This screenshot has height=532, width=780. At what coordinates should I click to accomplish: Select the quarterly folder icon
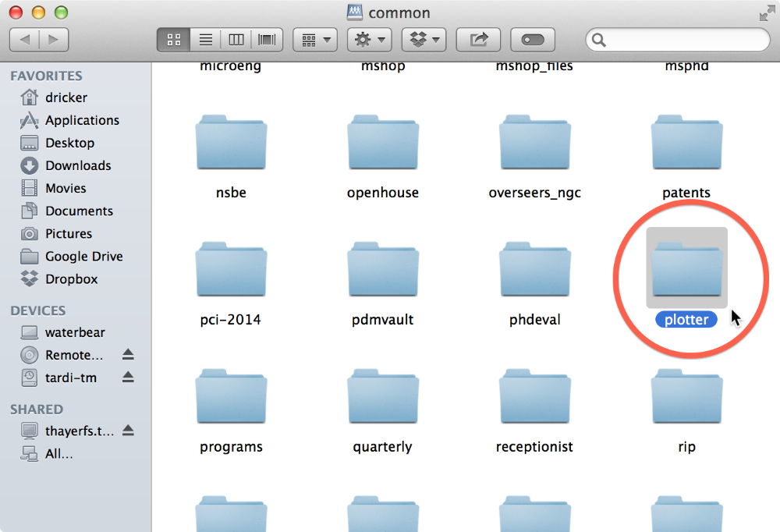(383, 396)
